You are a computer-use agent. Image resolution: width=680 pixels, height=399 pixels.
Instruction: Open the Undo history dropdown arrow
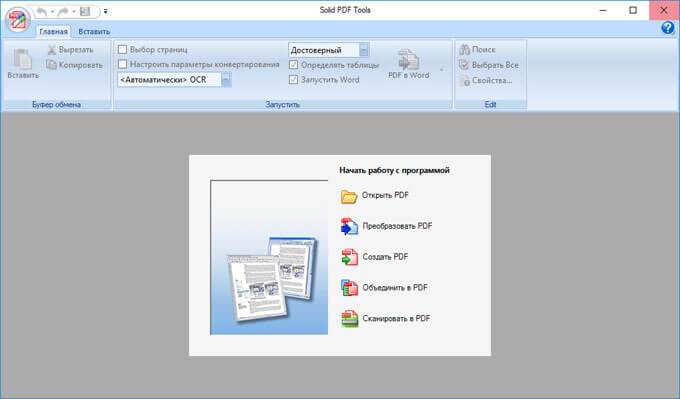(52, 12)
